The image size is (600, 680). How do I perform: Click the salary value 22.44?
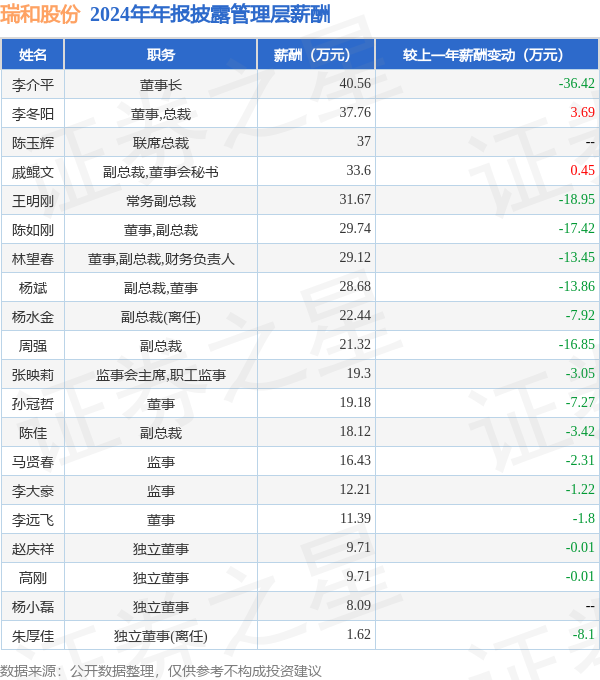355,315
